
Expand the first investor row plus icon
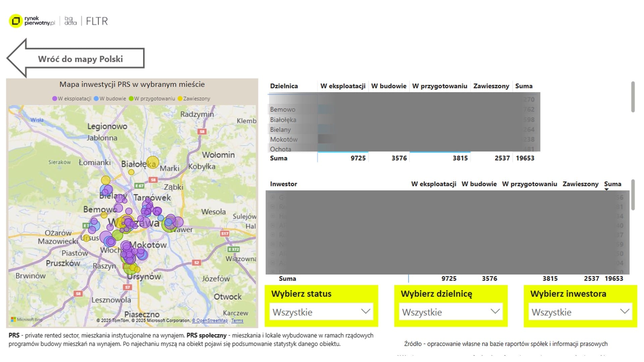273,197
